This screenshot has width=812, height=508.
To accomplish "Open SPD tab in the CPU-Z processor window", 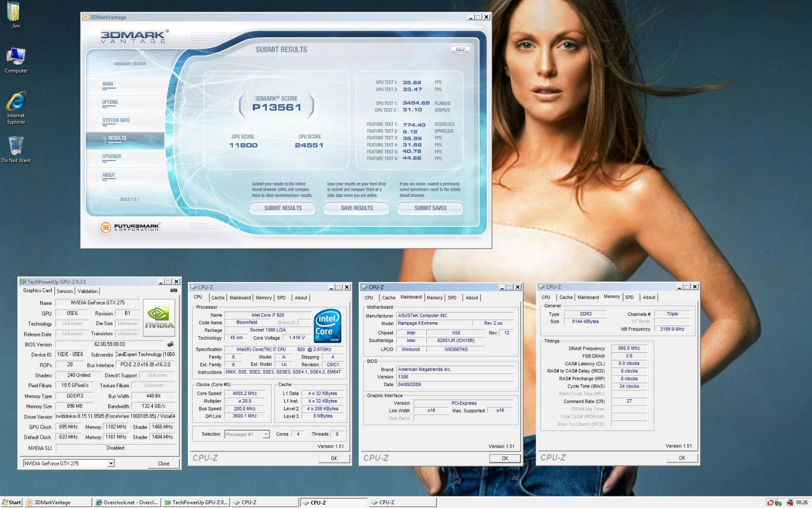I will [281, 298].
